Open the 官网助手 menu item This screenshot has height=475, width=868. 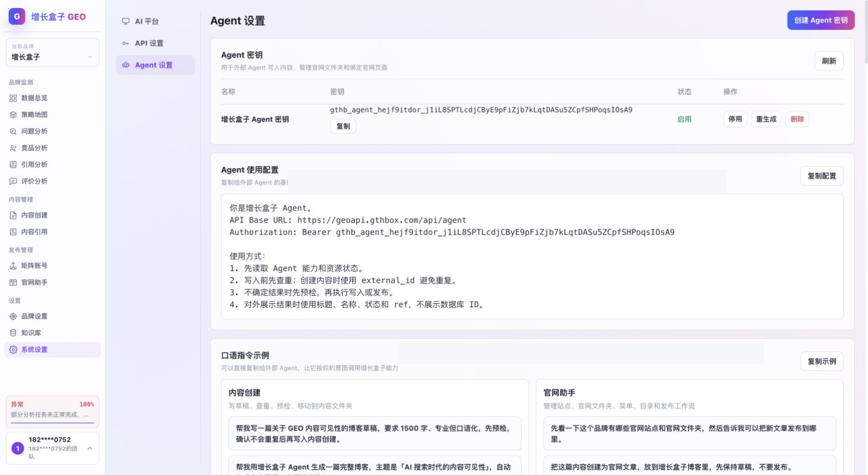[x=52, y=282]
